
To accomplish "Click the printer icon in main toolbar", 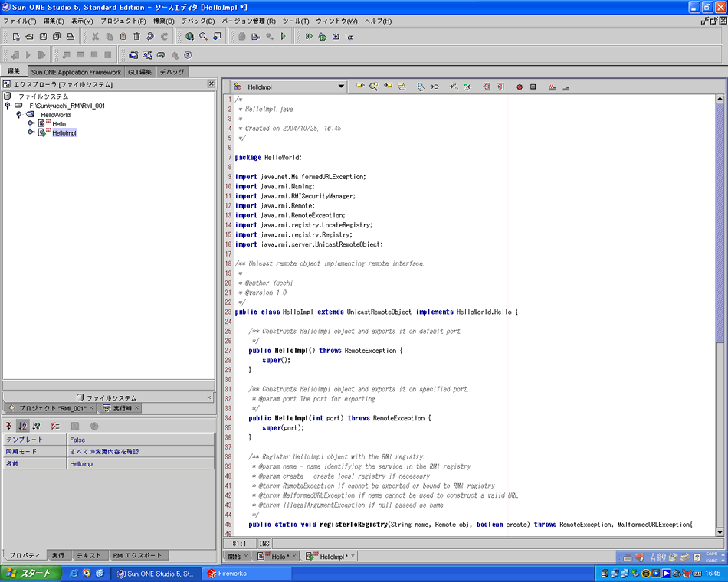I will pos(70,36).
